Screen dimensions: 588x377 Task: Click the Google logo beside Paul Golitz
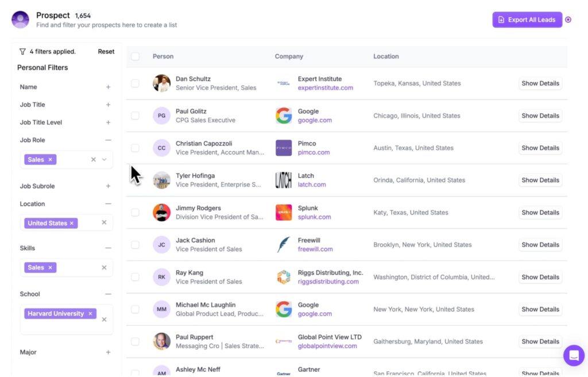pos(284,116)
